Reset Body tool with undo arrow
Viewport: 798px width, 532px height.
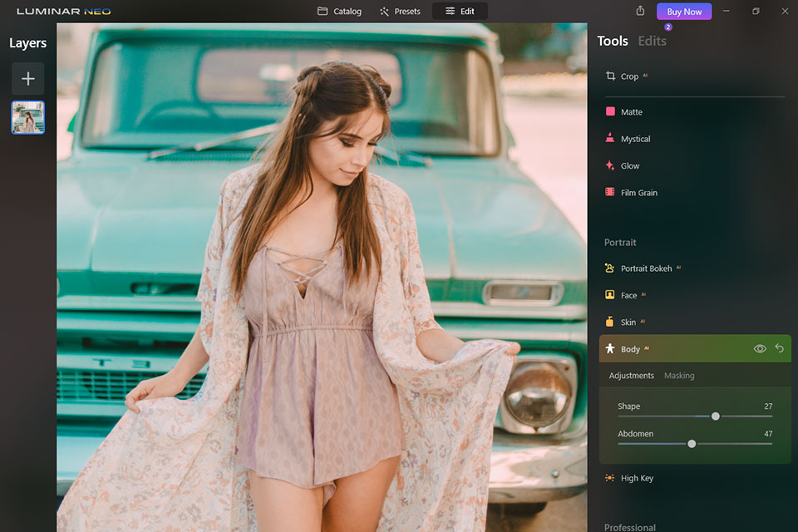(x=779, y=348)
